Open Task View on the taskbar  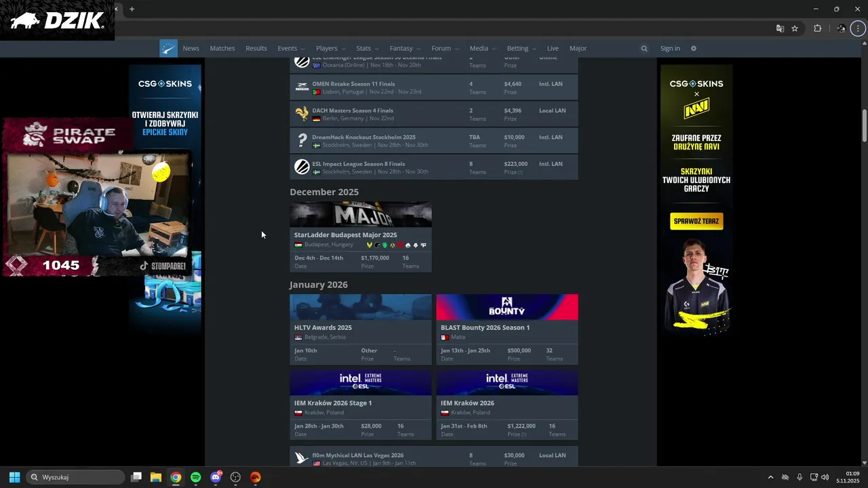[x=136, y=477]
